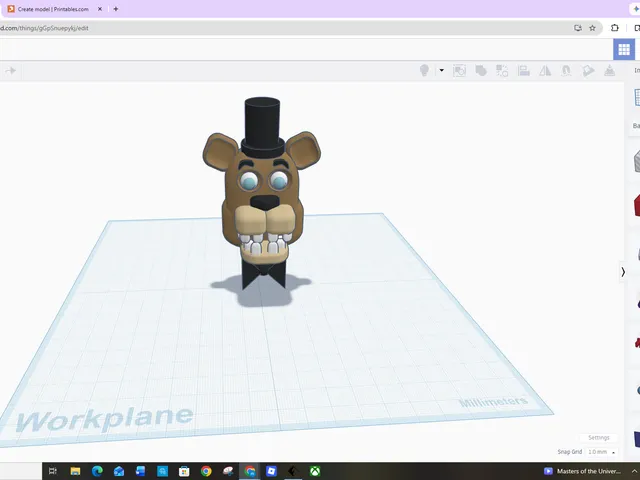Expand the system tray hidden icons chevron
640x480 pixels.
coord(634,471)
